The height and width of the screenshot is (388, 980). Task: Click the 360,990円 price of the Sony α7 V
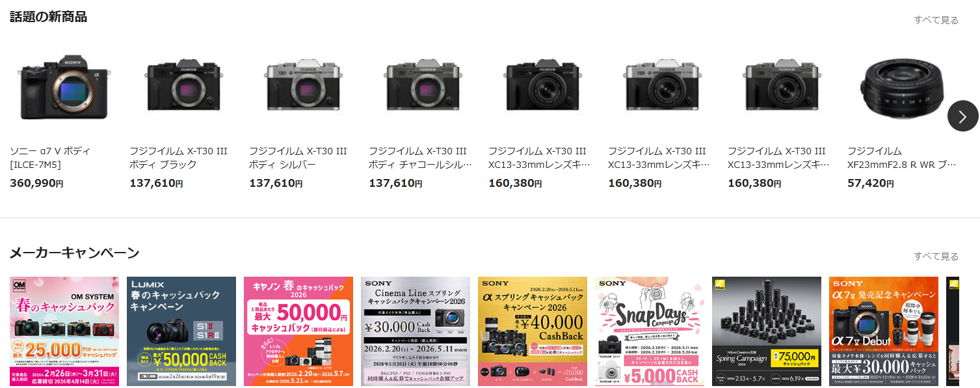point(36,183)
